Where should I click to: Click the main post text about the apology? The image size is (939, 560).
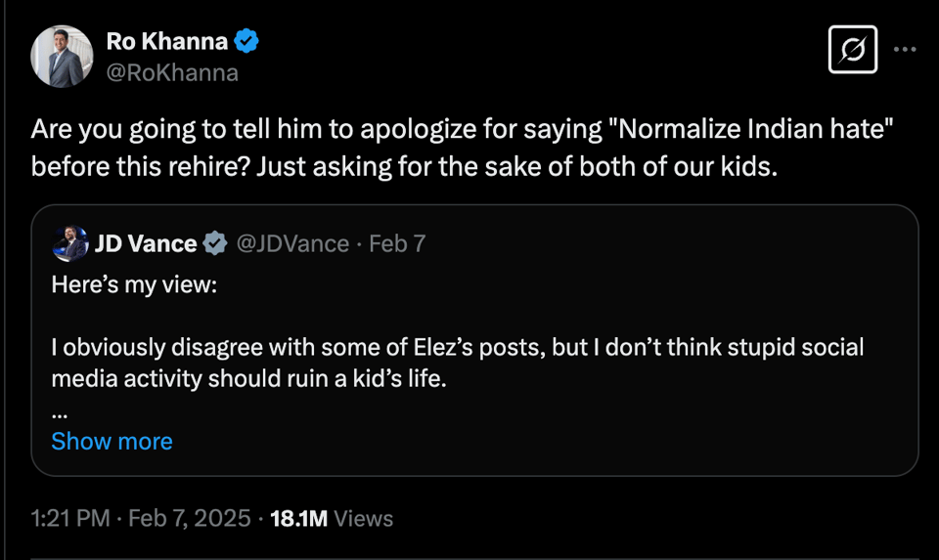[x=405, y=165]
